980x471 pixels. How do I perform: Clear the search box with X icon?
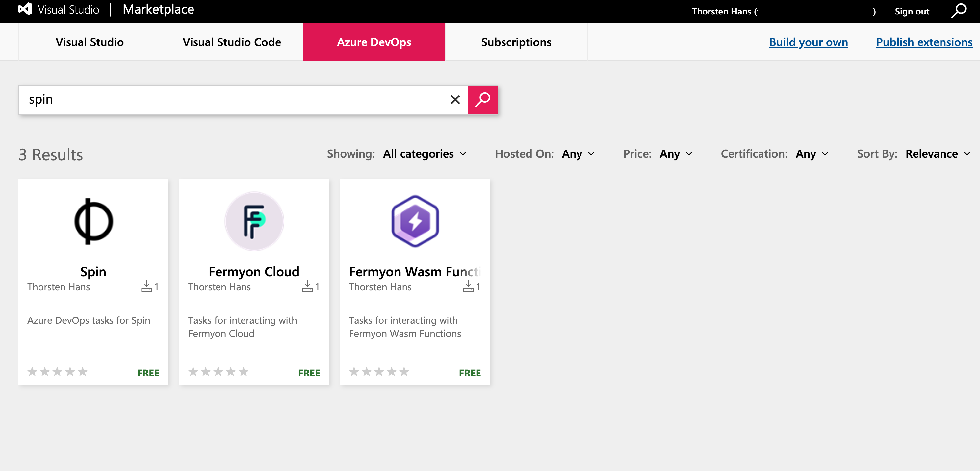455,100
